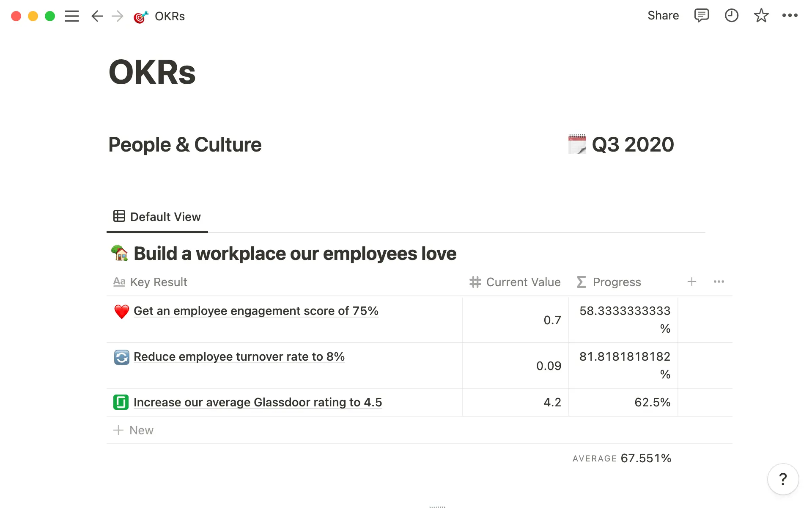This screenshot has width=812, height=508.
Task: Open the sidebar hamburger menu
Action: (x=72, y=16)
